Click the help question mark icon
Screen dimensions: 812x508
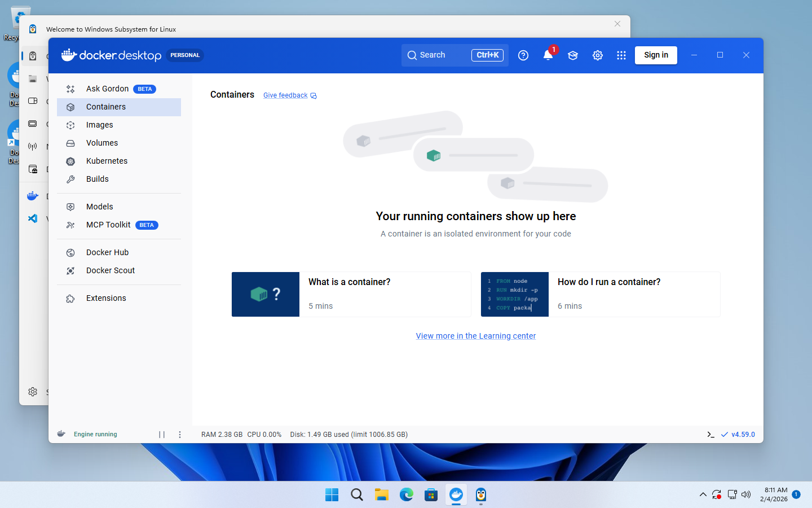point(523,55)
